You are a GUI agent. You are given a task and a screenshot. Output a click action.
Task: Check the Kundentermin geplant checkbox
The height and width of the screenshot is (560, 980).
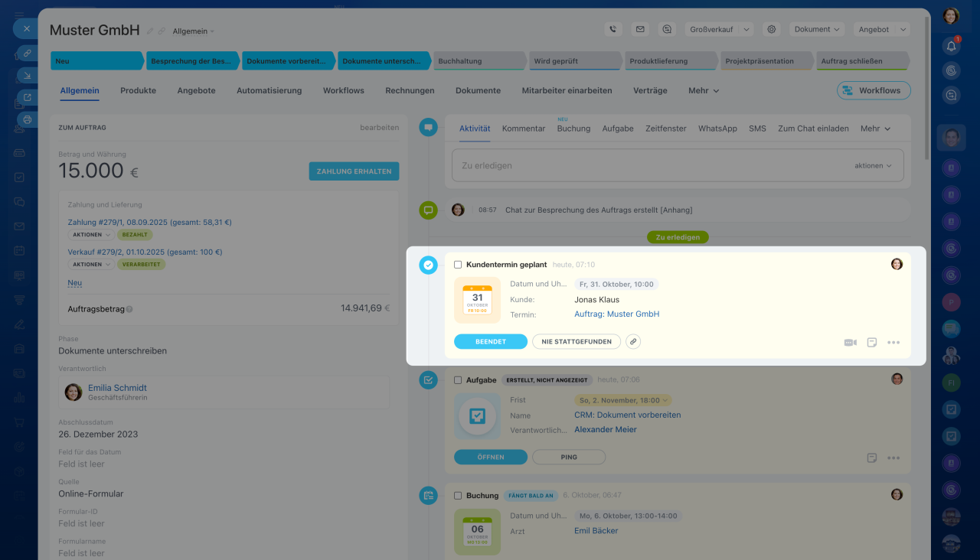click(458, 265)
